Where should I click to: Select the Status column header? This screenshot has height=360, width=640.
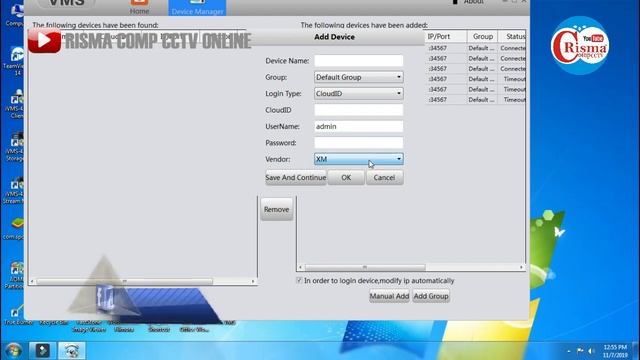pyautogui.click(x=513, y=36)
